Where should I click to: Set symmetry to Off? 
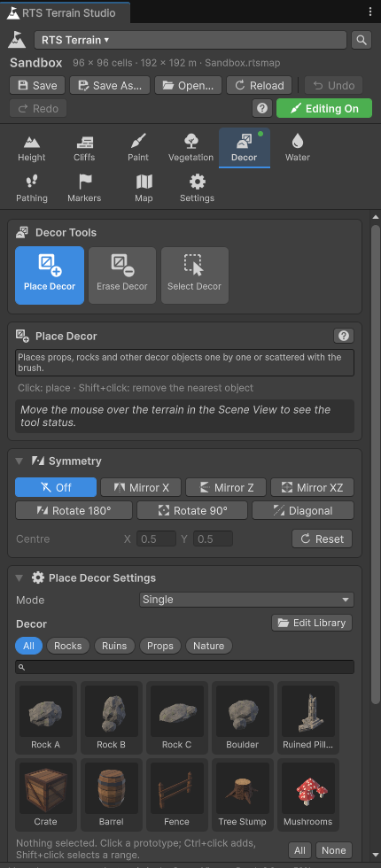coord(56,488)
